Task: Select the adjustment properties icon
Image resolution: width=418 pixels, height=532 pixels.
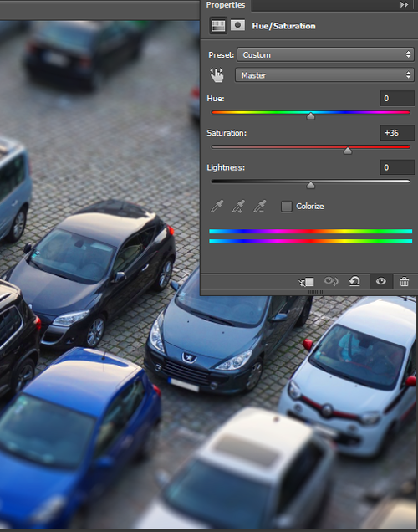Action: 218,26
